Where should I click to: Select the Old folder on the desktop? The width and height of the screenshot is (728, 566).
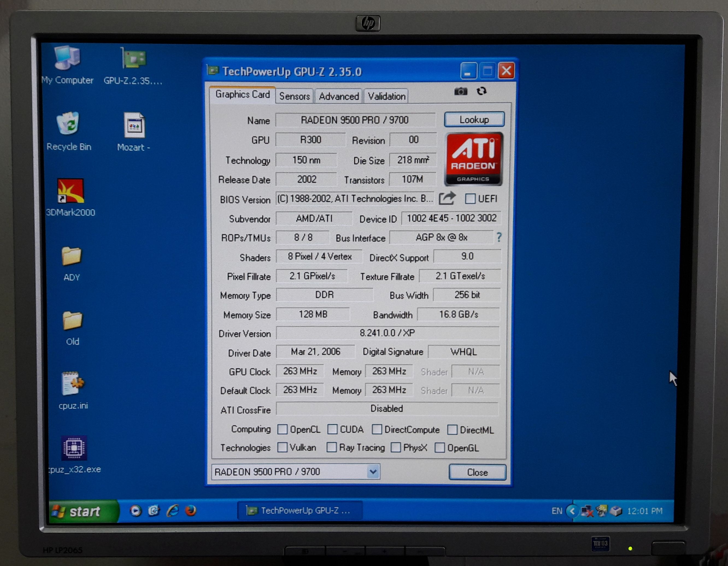tap(72, 328)
